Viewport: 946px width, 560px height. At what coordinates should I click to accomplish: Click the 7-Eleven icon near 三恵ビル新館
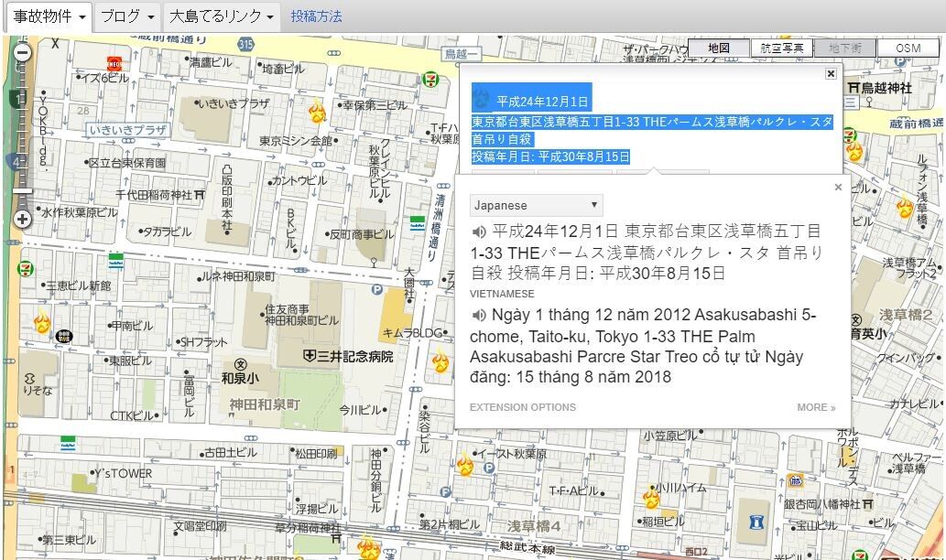point(26,269)
